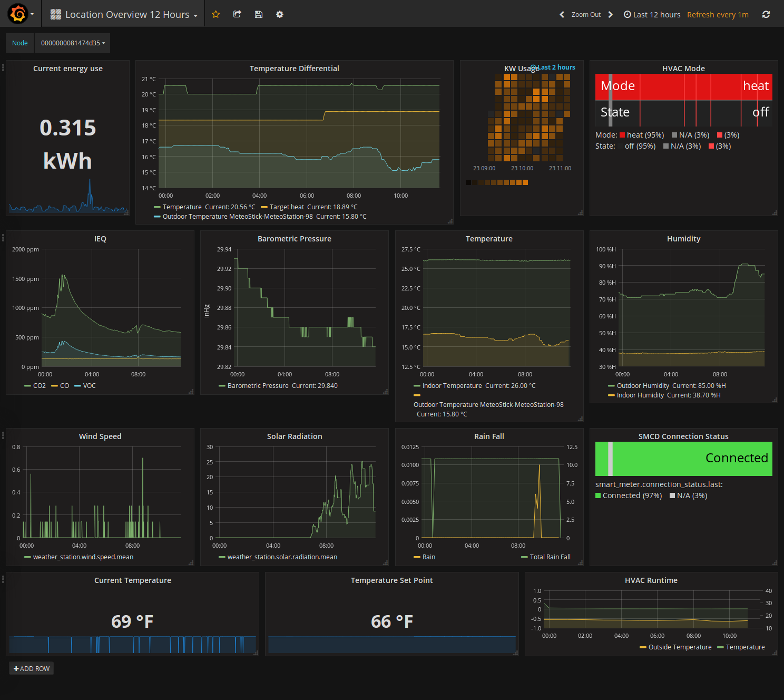Toggle Indoor Humidity series in legend
The image size is (784, 700).
pyautogui.click(x=640, y=395)
